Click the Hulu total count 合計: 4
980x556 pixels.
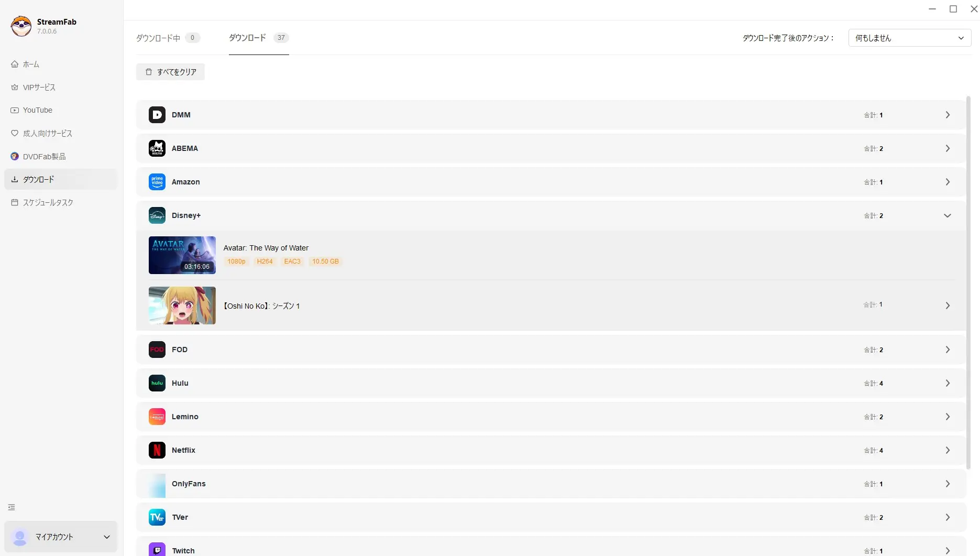[x=873, y=384]
